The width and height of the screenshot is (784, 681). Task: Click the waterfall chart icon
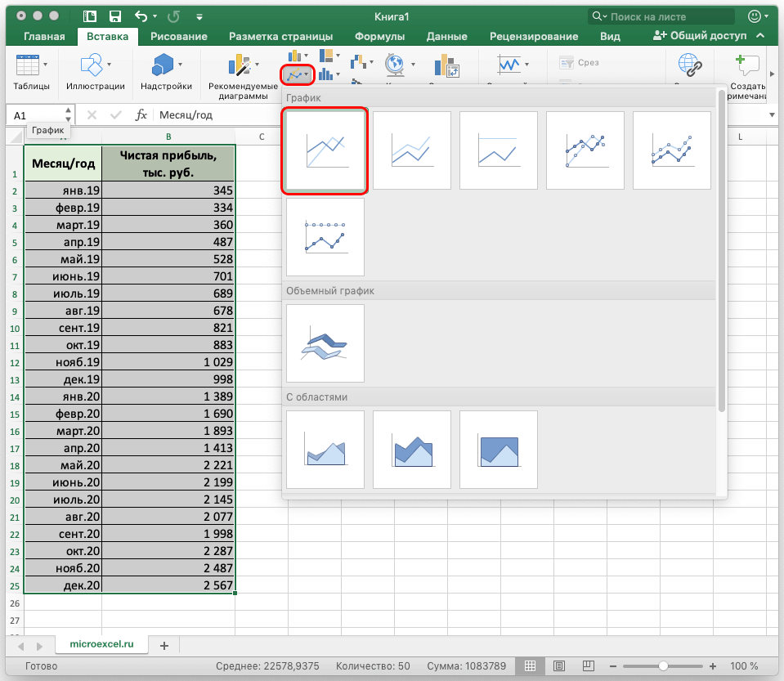[358, 62]
